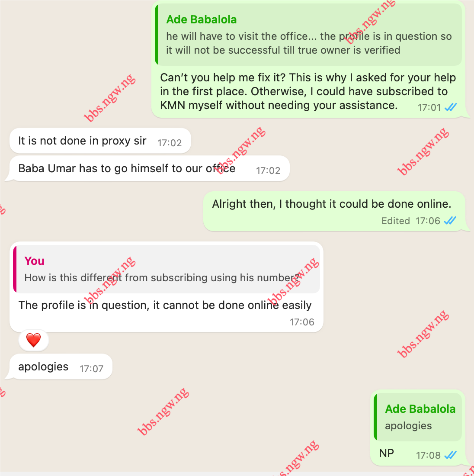The width and height of the screenshot is (474, 476).
Task: Click the 'Can't you help me fix it' message
Action: tap(308, 91)
